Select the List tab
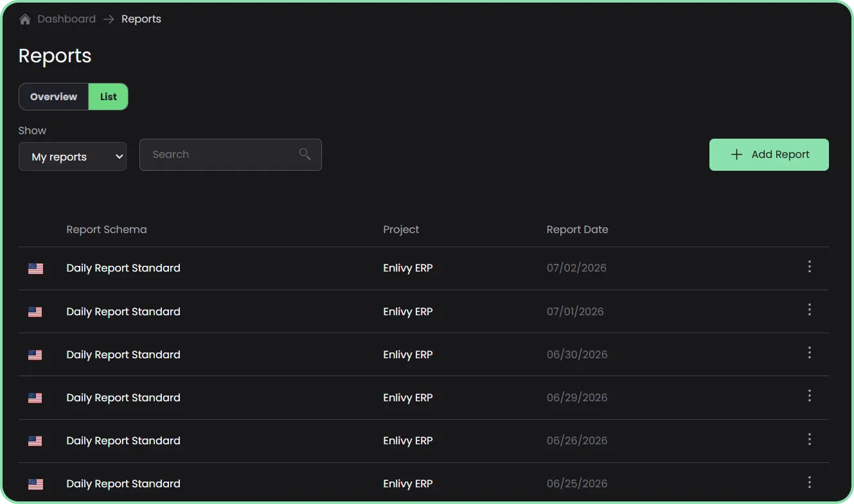 tap(109, 97)
